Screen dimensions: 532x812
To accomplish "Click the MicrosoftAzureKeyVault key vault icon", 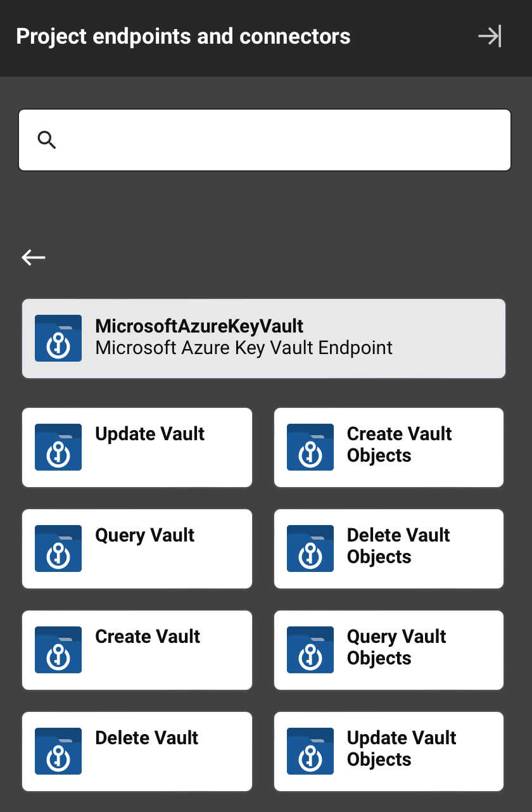I will 58,338.
